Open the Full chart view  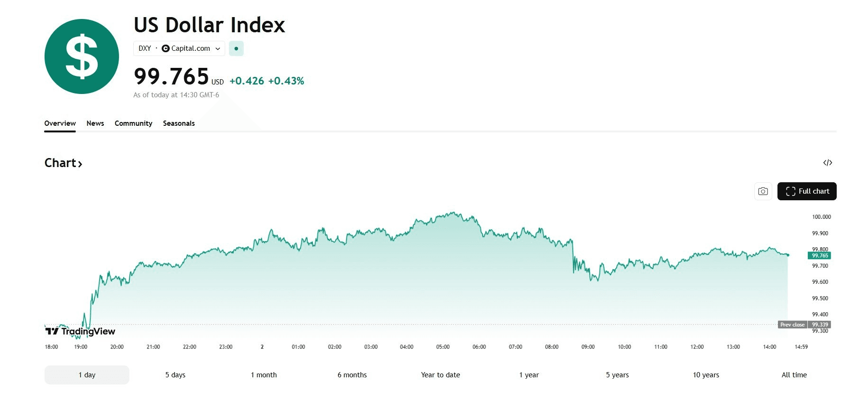coord(807,191)
